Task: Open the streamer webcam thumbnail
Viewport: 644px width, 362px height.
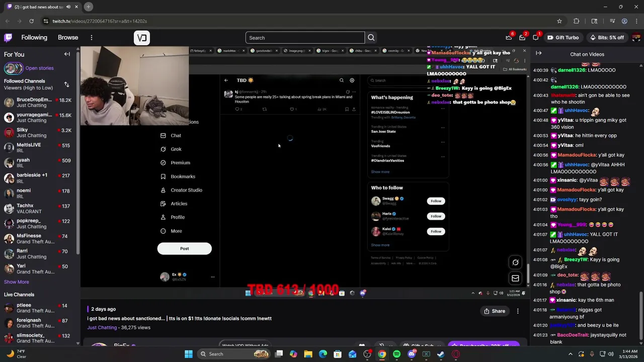Action: (x=135, y=86)
